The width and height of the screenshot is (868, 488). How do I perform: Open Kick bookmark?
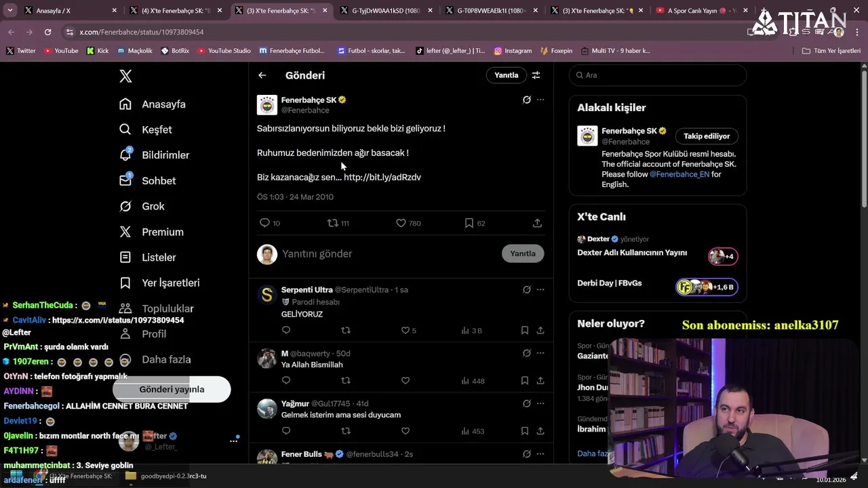coord(97,51)
